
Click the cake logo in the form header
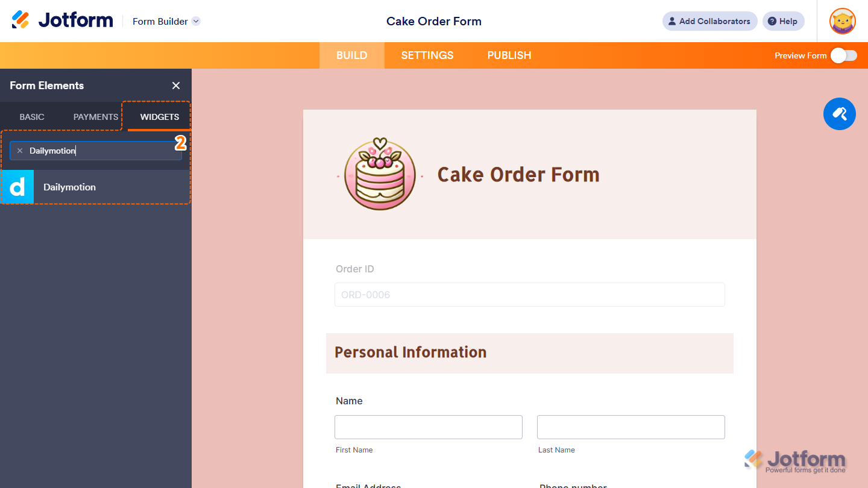pos(379,174)
